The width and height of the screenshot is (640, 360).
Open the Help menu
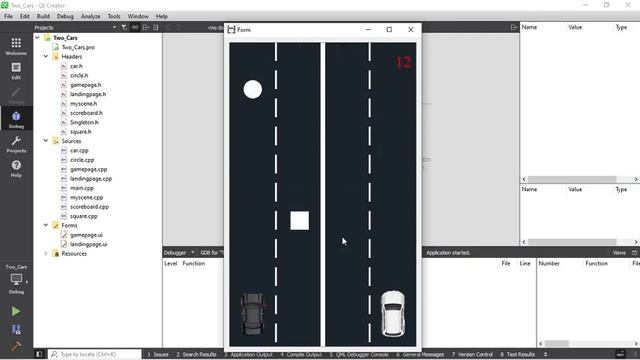162,16
